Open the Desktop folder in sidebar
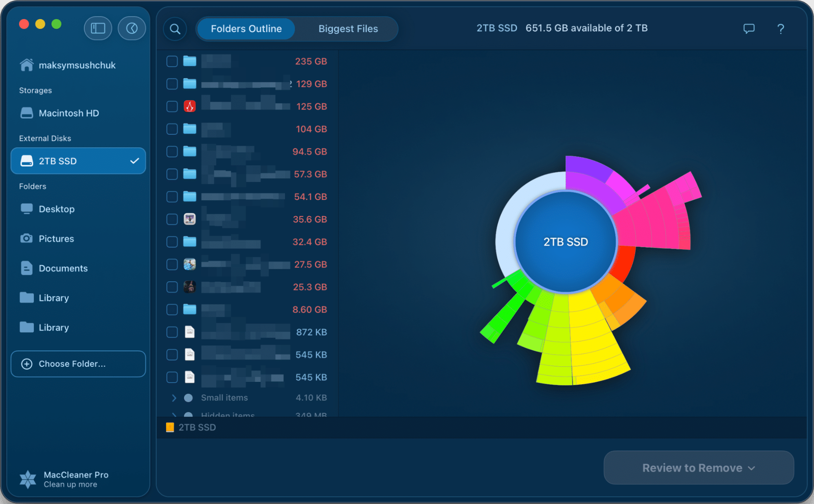The width and height of the screenshot is (814, 504). pyautogui.click(x=57, y=209)
